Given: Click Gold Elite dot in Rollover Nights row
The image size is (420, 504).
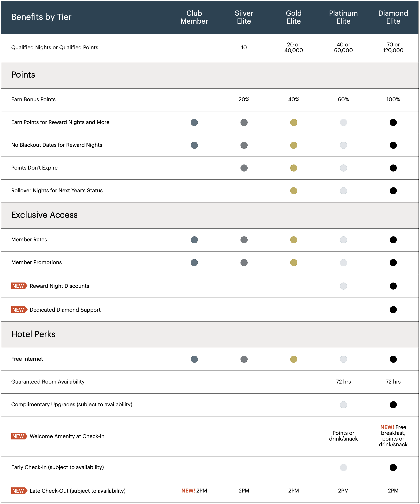Looking at the screenshot, I should 294,191.
